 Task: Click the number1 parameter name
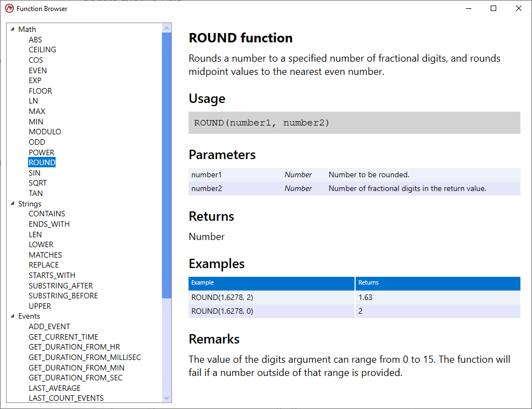coord(207,174)
